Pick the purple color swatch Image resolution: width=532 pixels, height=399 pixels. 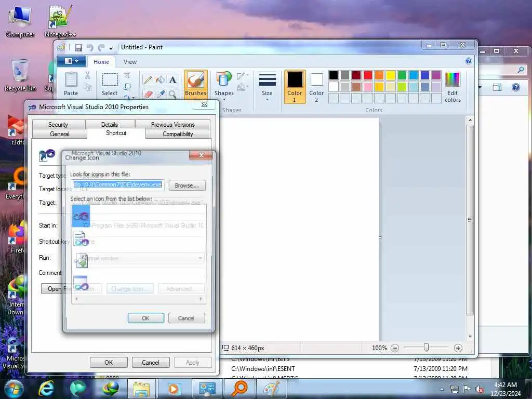tap(436, 75)
